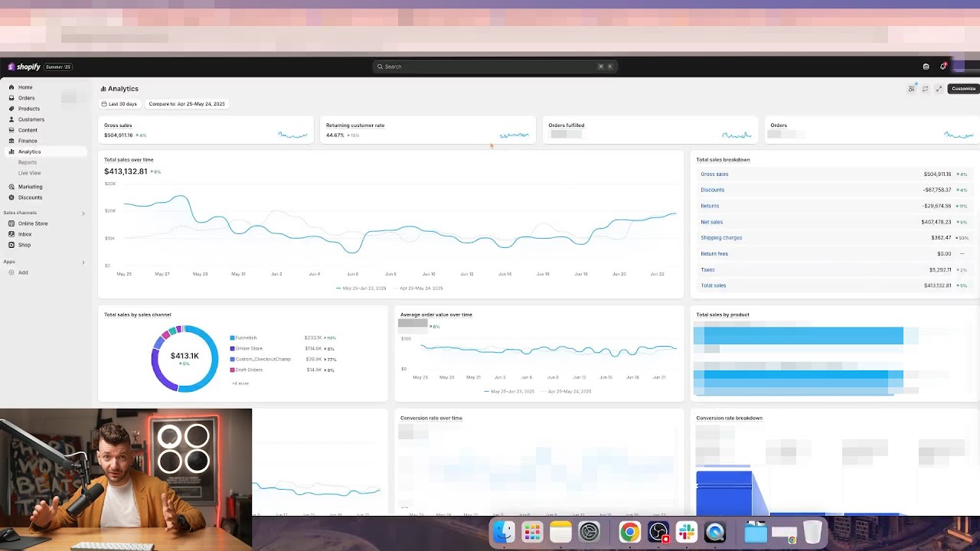Select Customers in the sidebar

(x=31, y=119)
